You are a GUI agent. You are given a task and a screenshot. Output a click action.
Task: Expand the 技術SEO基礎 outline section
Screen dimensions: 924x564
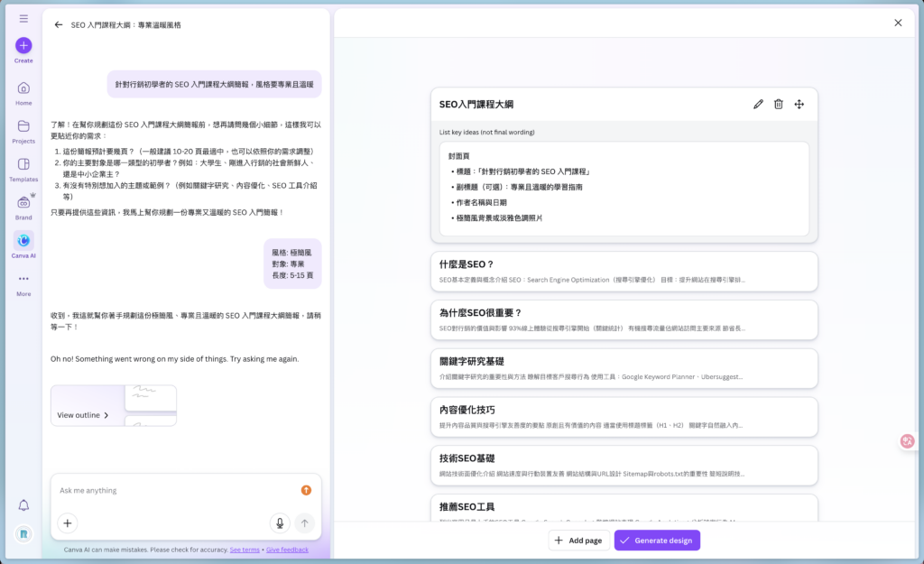click(624, 466)
